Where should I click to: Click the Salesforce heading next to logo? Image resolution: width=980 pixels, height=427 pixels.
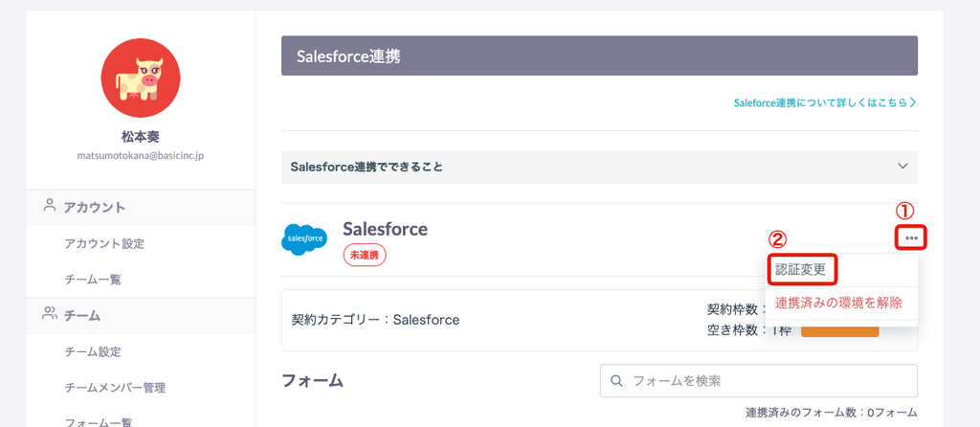(x=385, y=229)
